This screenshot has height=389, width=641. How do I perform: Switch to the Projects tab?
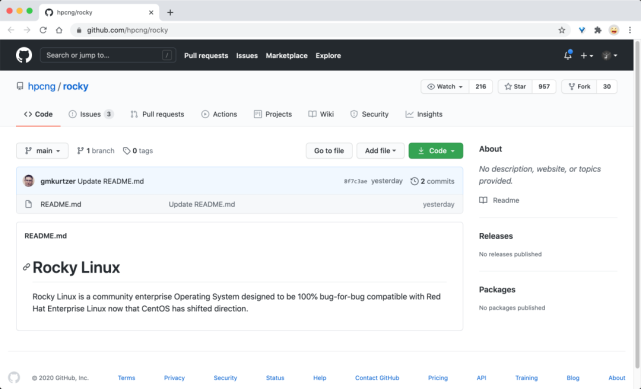[273, 114]
